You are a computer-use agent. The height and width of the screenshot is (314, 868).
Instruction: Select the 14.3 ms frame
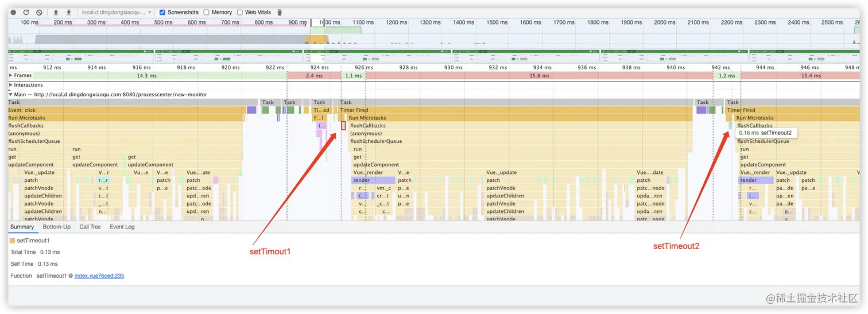(x=147, y=76)
